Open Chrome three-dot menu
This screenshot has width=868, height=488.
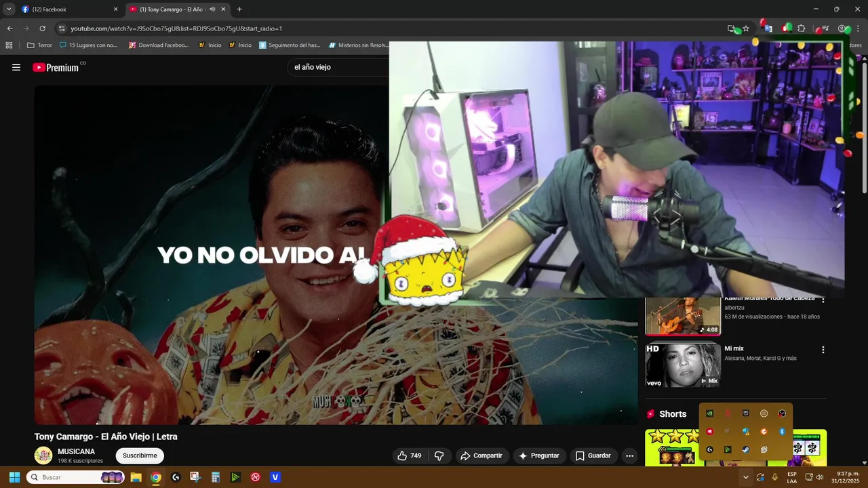[x=859, y=28]
